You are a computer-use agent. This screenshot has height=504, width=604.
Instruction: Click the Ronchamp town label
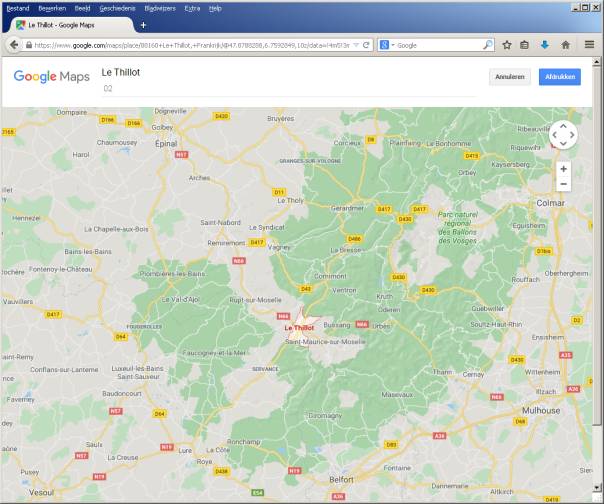coord(243,442)
